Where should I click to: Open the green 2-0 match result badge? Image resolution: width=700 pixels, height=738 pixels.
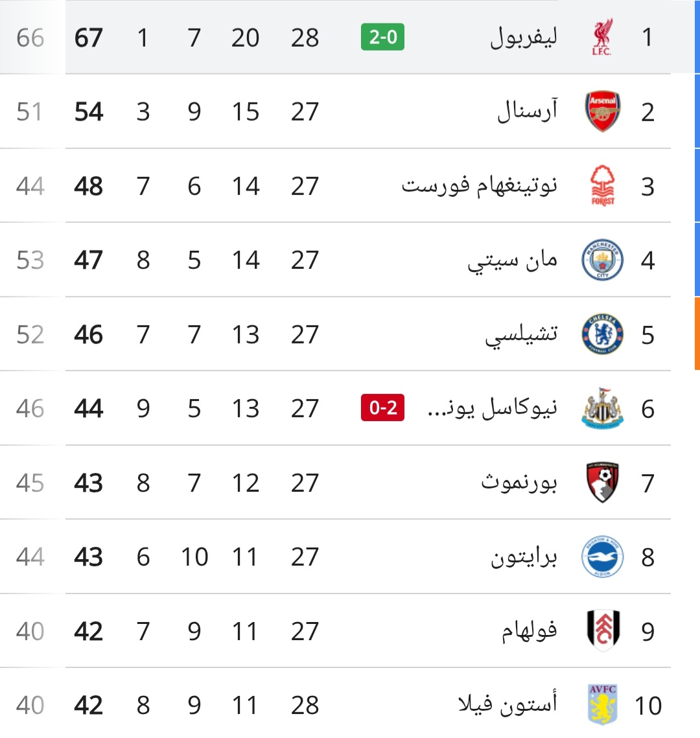[382, 37]
